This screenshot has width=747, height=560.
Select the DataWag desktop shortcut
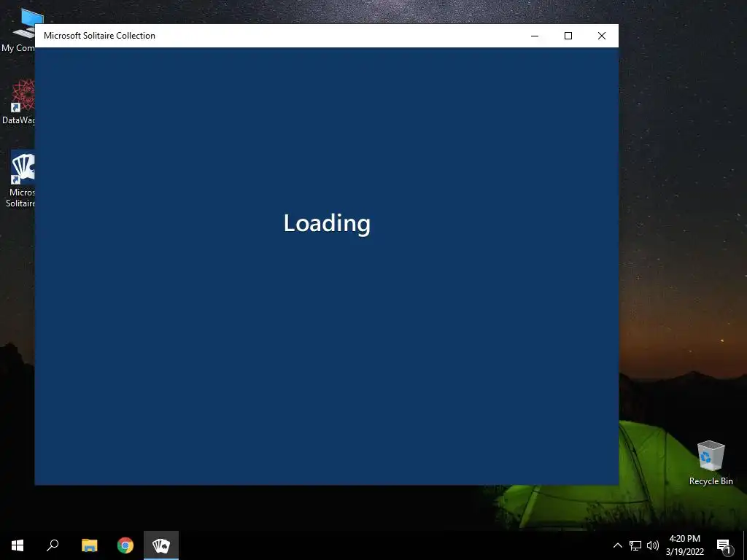[x=18, y=102]
